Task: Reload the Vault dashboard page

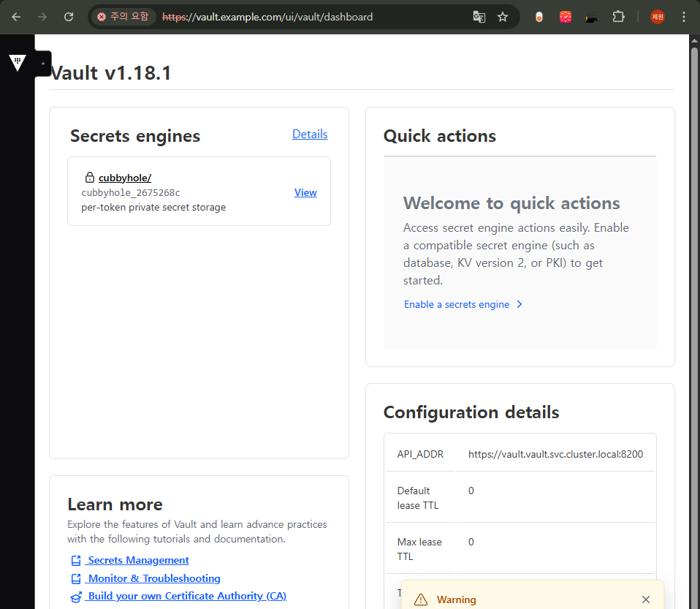Action: [x=69, y=17]
